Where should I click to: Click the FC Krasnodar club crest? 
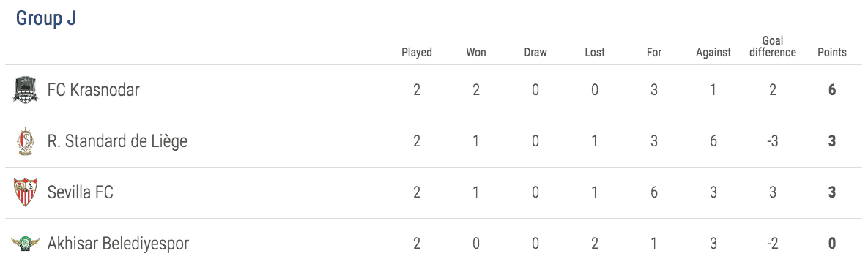click(26, 89)
